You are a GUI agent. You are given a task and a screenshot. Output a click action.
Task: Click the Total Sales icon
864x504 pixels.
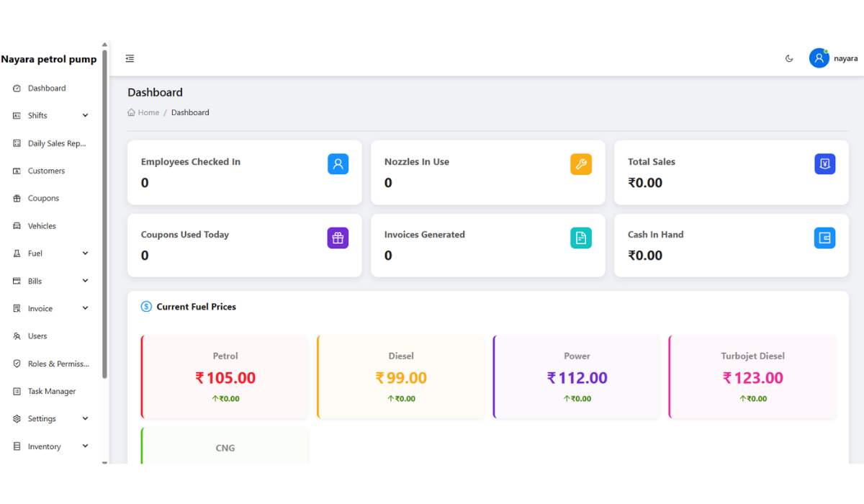click(825, 164)
